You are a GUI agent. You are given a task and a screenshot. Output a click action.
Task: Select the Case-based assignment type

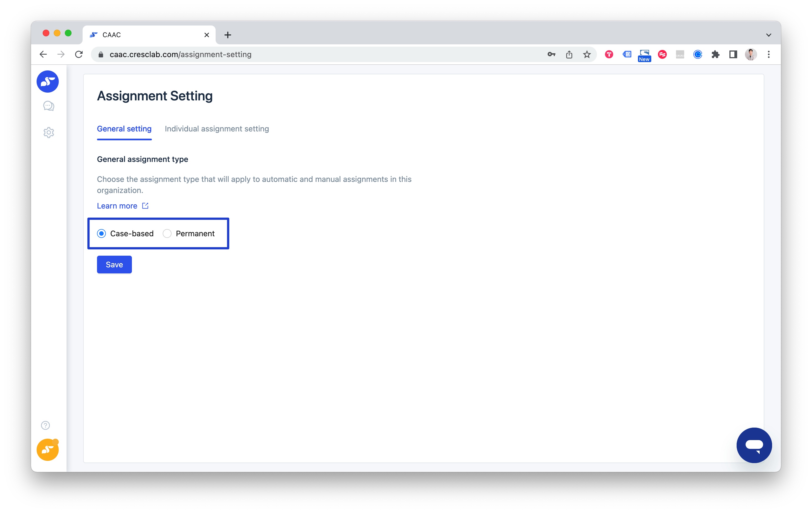coord(101,233)
